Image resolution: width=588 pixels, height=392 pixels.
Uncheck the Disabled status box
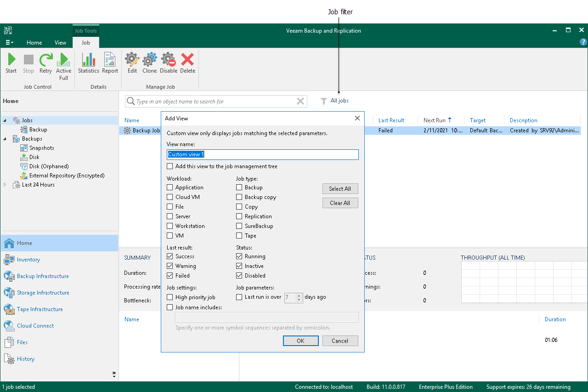[x=239, y=276]
